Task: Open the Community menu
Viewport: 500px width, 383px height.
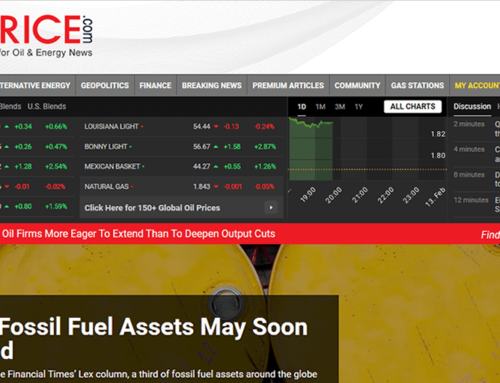Action: point(357,86)
